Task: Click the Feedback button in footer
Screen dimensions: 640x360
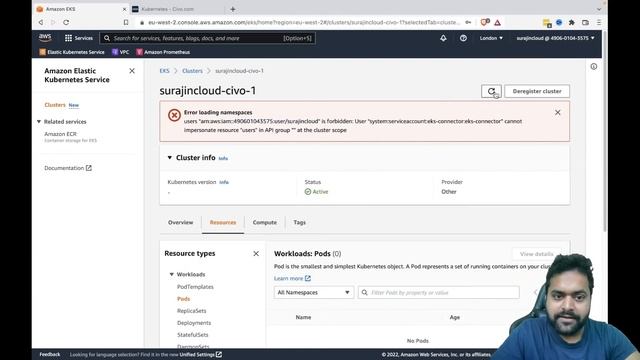Action: [50, 354]
